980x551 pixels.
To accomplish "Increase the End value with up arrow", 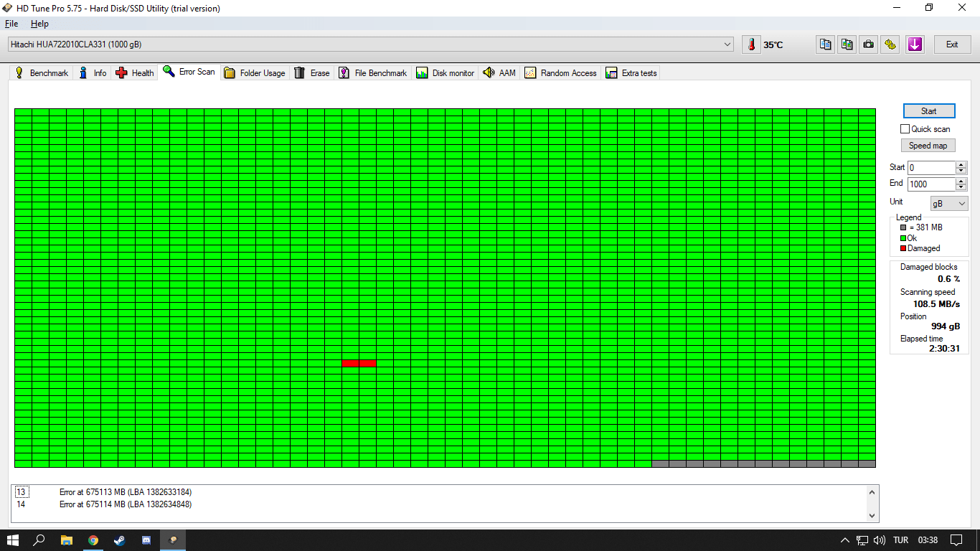I will tap(961, 181).
